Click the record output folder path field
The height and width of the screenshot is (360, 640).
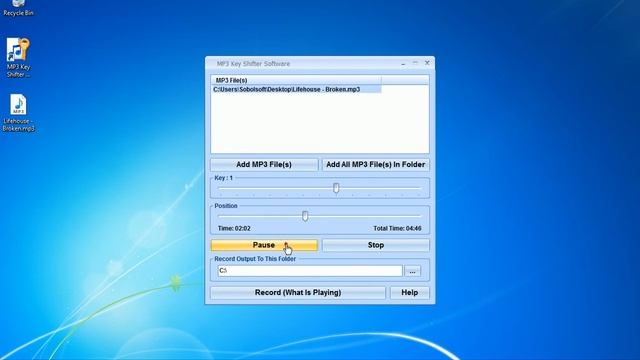coord(310,271)
